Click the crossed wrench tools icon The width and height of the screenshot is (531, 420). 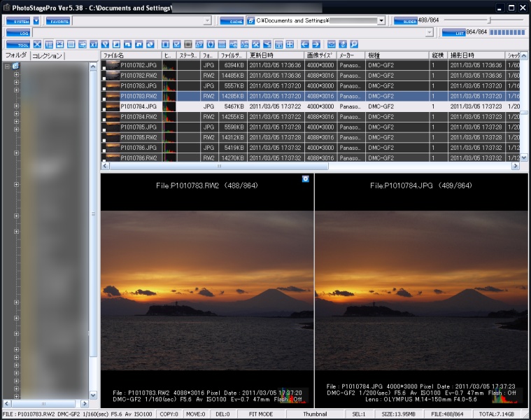[x=255, y=44]
